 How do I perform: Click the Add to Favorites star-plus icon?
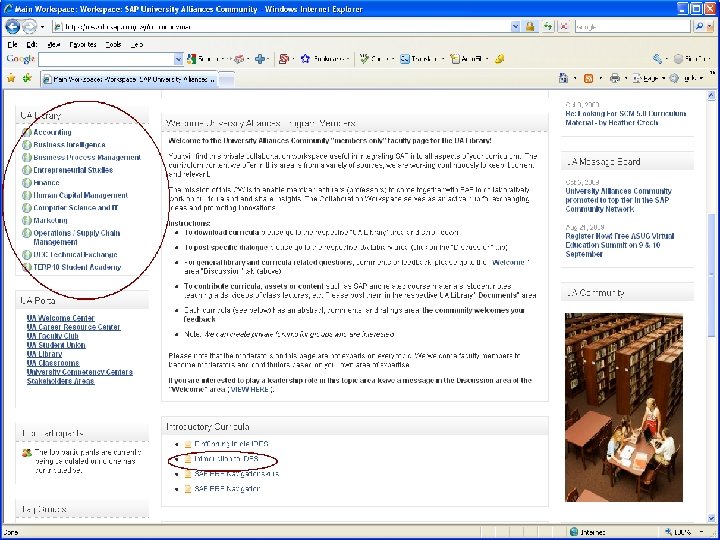coord(27,78)
